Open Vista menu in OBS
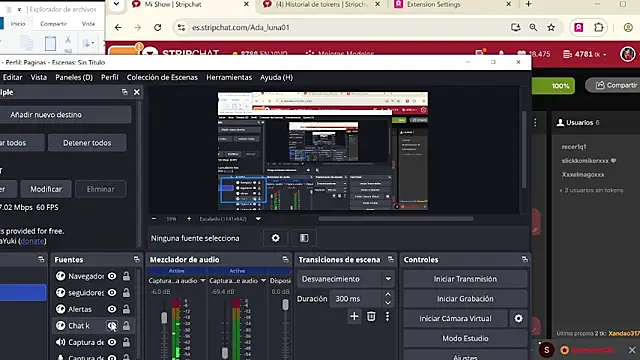Image resolution: width=640 pixels, height=360 pixels. click(x=39, y=78)
